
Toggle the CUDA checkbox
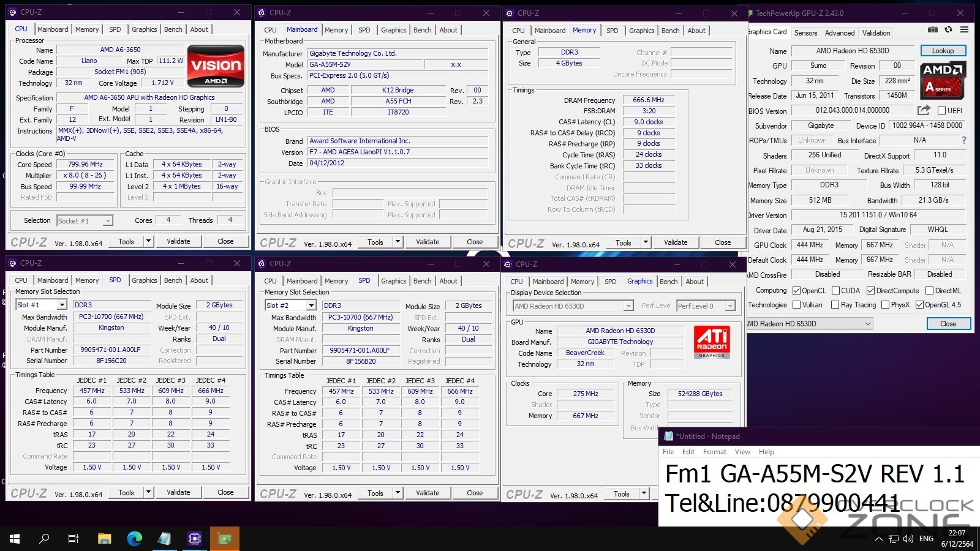coord(835,291)
